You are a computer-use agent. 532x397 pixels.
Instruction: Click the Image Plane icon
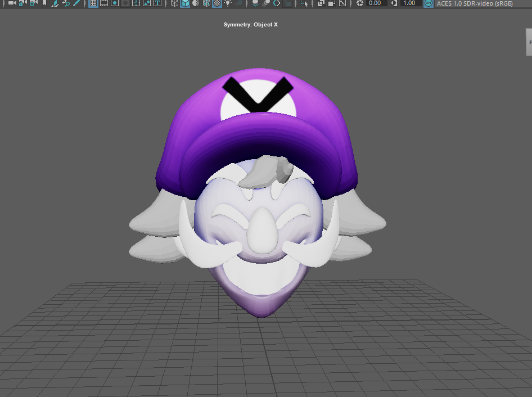click(x=55, y=3)
